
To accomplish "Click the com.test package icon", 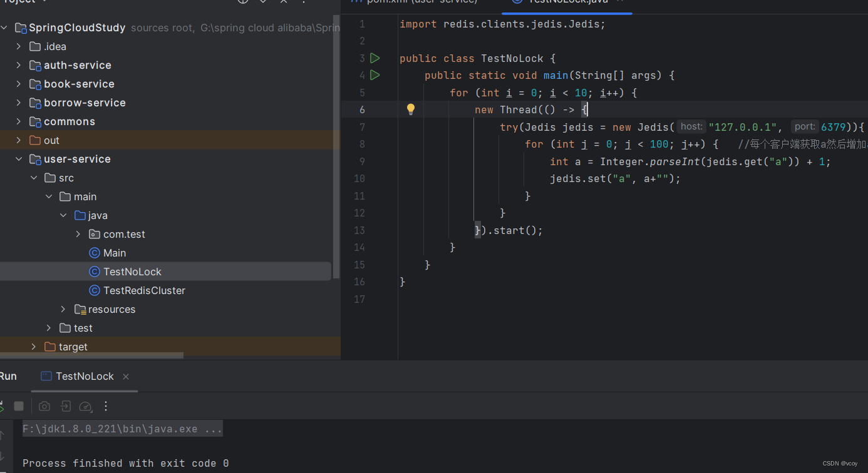I will coord(95,234).
